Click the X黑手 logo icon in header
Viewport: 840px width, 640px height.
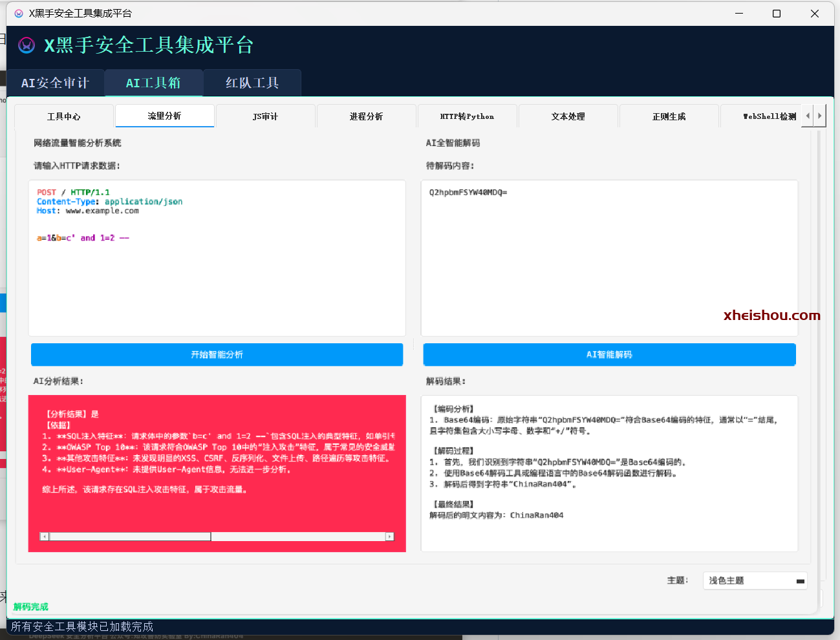click(27, 45)
